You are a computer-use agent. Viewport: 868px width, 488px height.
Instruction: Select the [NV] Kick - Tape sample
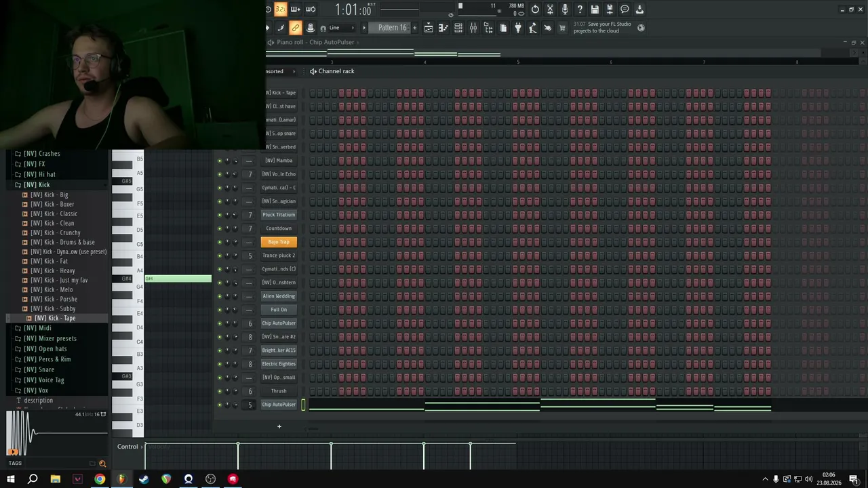coord(55,318)
